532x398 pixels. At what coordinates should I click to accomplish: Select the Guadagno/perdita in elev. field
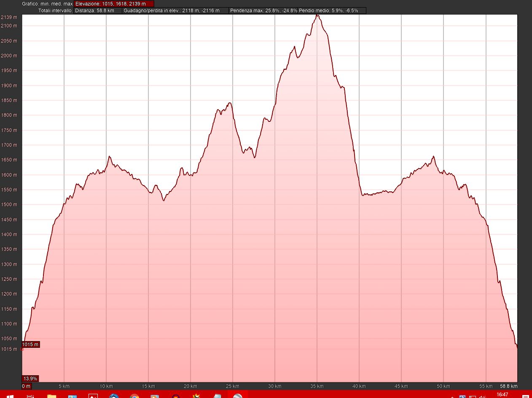176,11
